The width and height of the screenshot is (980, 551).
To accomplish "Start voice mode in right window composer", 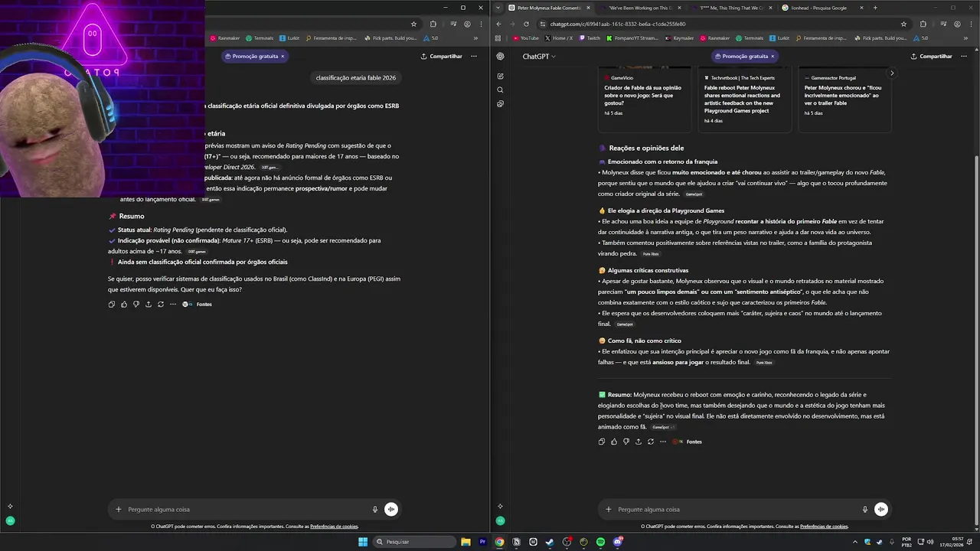I will click(x=881, y=509).
